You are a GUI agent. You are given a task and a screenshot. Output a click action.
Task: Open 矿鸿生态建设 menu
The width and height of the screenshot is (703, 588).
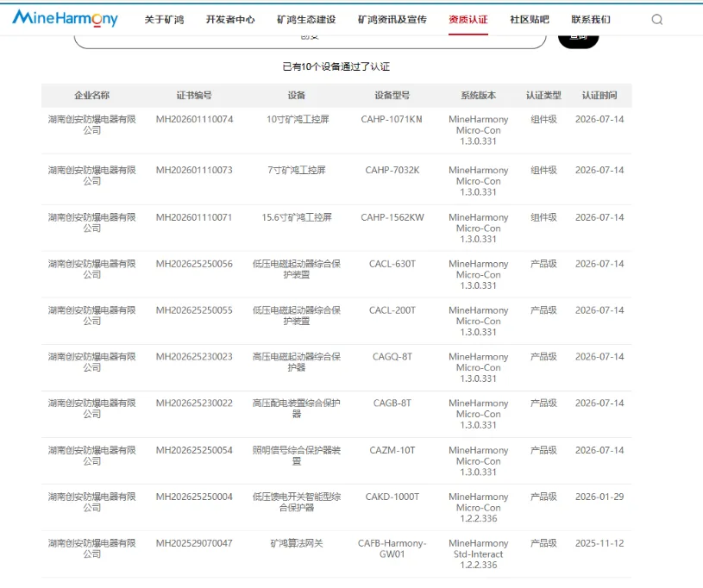(x=306, y=19)
